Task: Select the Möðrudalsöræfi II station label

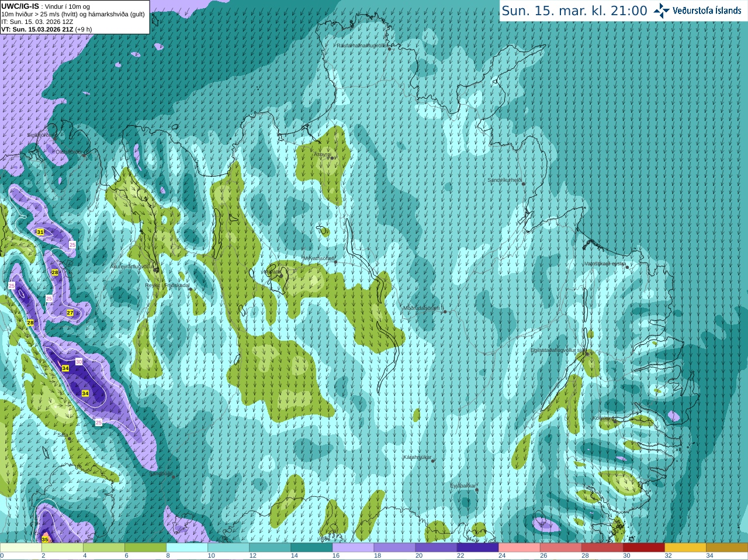Action: 423,308
